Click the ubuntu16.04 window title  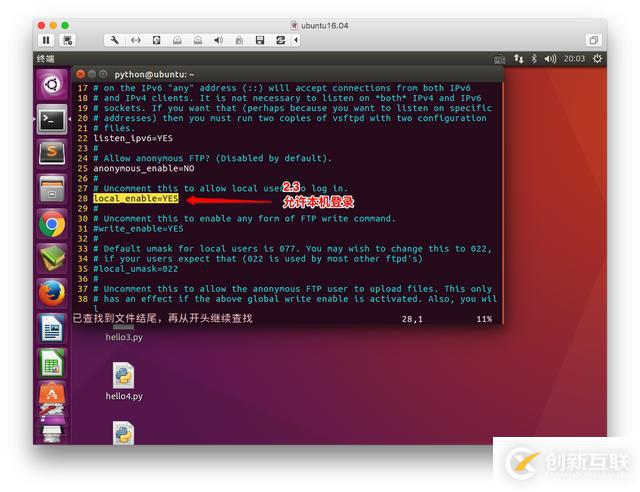pos(324,25)
